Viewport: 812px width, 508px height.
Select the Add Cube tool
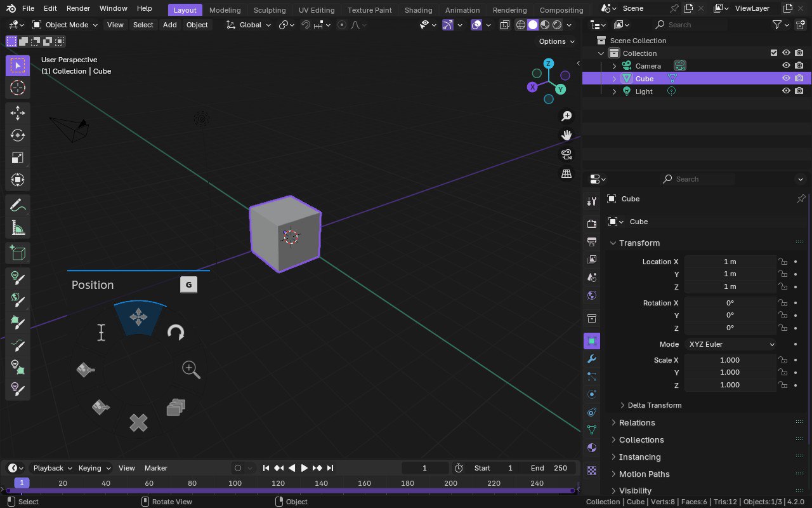(x=18, y=253)
